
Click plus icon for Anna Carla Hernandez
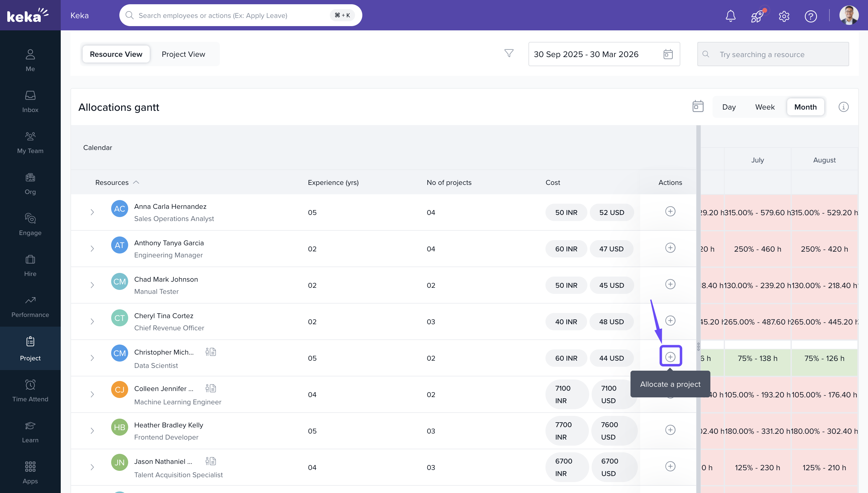click(670, 212)
